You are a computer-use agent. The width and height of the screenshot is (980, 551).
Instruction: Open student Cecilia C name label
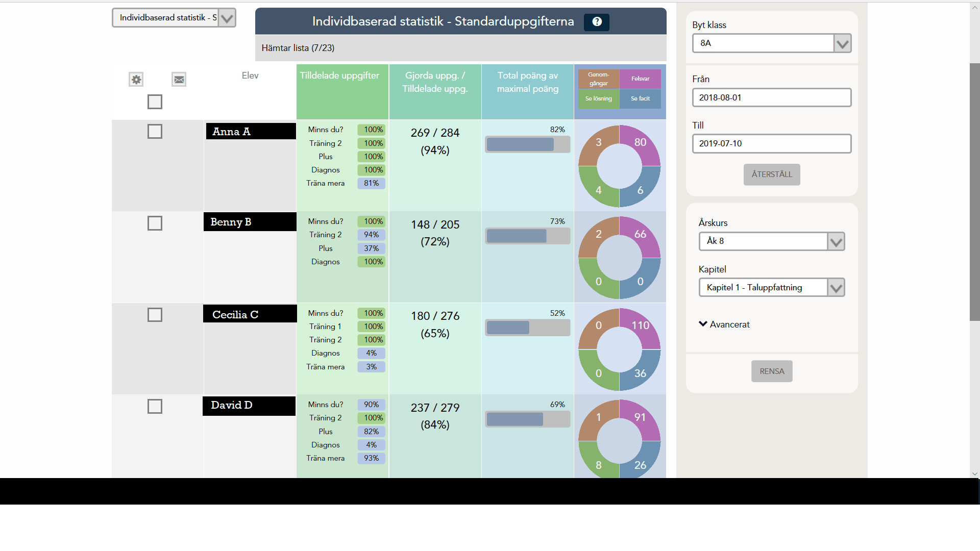(x=250, y=314)
